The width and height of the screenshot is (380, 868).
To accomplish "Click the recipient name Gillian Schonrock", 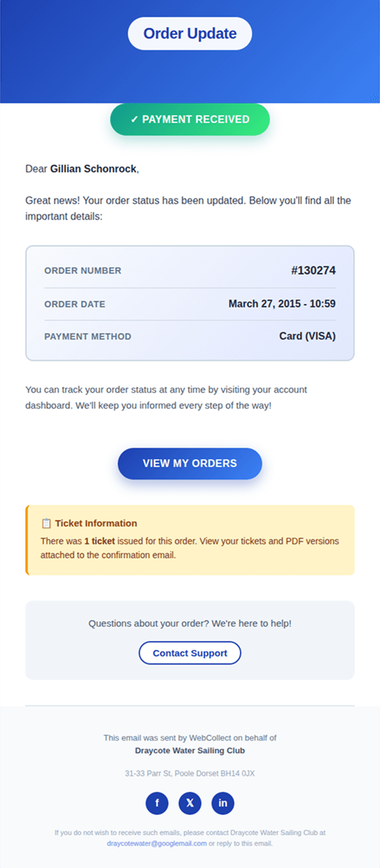I will click(93, 169).
